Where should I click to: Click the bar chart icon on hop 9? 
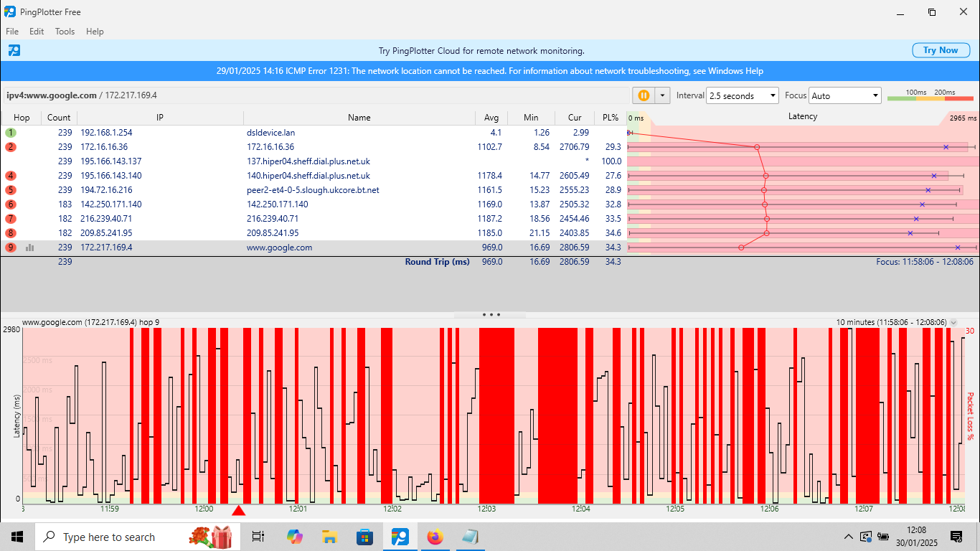pos(29,247)
